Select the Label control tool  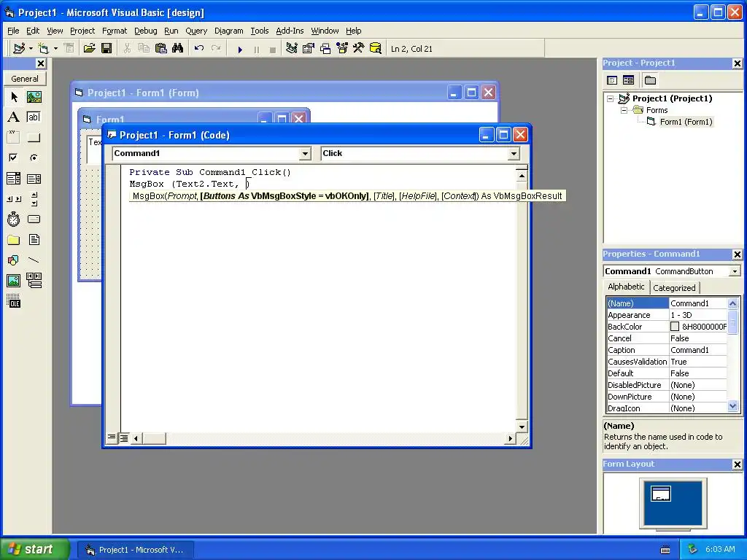pos(14,117)
